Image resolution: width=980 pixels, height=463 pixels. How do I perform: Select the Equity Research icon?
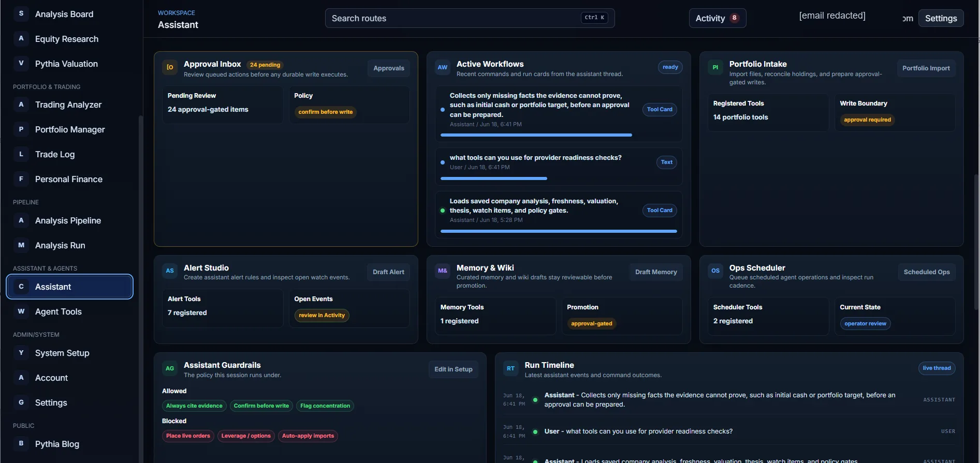tap(21, 38)
